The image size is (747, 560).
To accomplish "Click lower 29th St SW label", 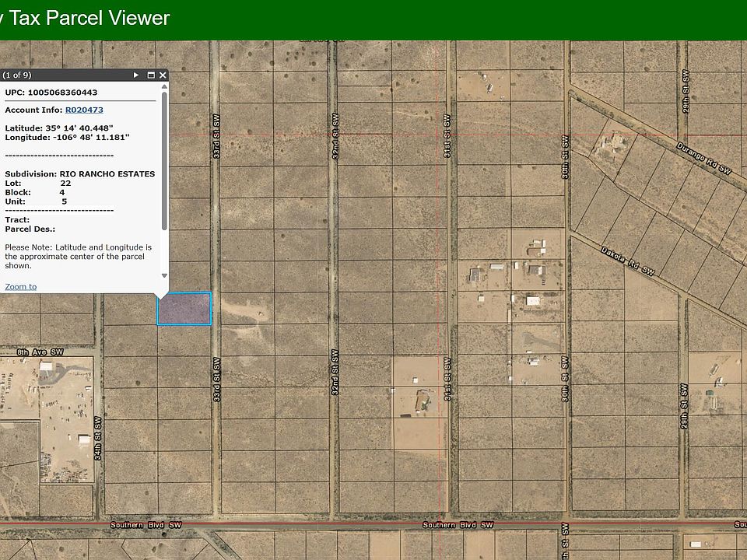I will pos(684,407).
